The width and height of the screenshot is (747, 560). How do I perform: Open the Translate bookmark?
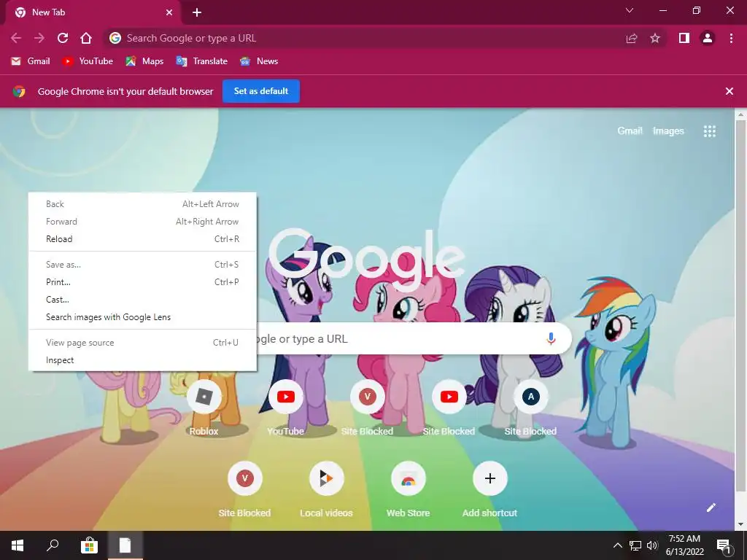pos(201,61)
